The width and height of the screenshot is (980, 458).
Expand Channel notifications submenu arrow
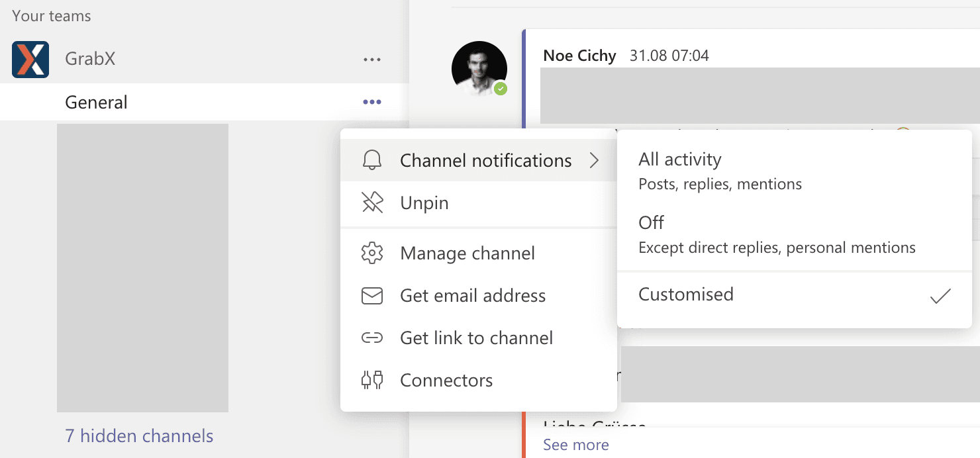[x=594, y=160]
